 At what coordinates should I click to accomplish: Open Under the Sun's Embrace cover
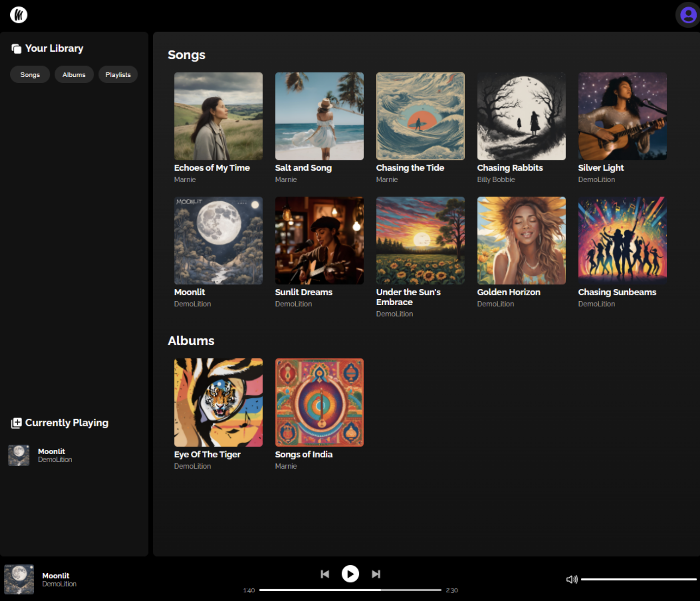(x=420, y=240)
